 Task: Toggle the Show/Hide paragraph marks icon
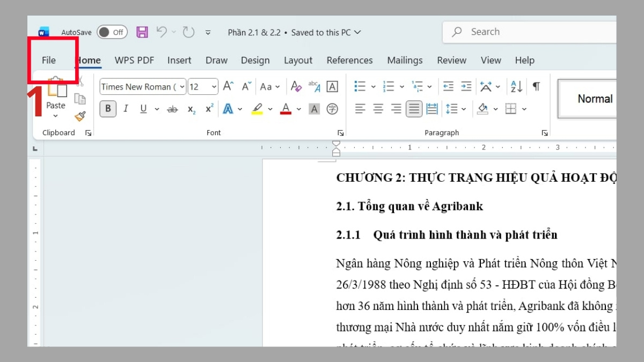(x=536, y=86)
